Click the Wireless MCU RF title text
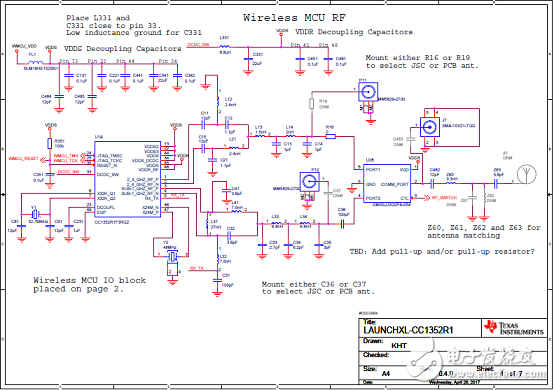 pos(294,18)
